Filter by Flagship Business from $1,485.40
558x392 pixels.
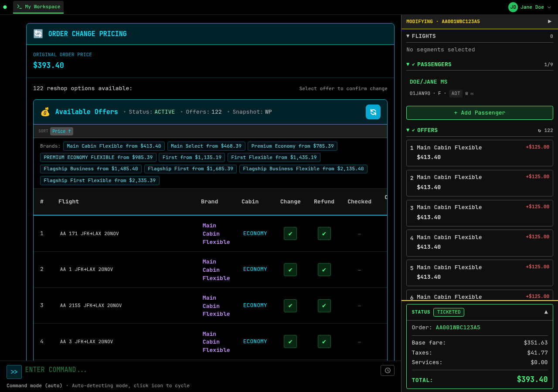click(x=91, y=169)
